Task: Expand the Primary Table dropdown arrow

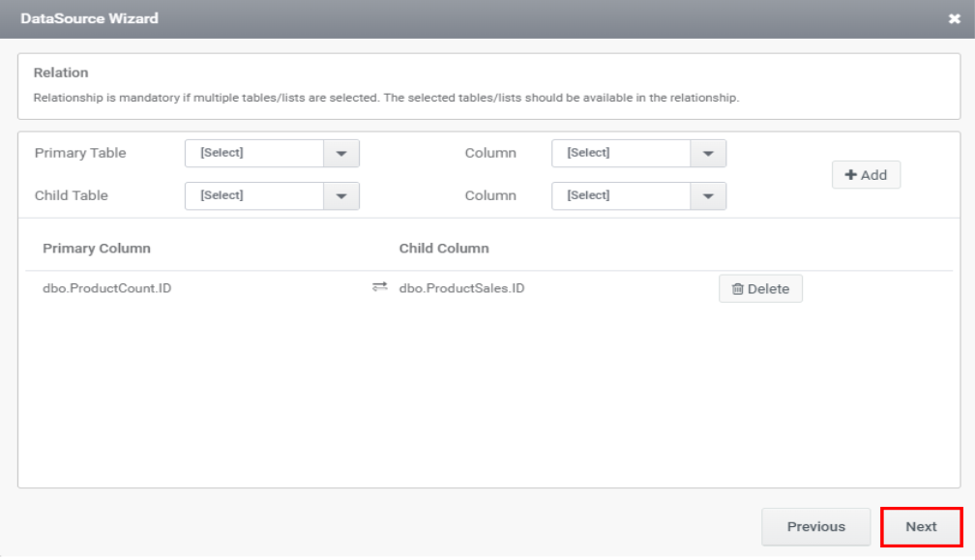Action: point(340,154)
